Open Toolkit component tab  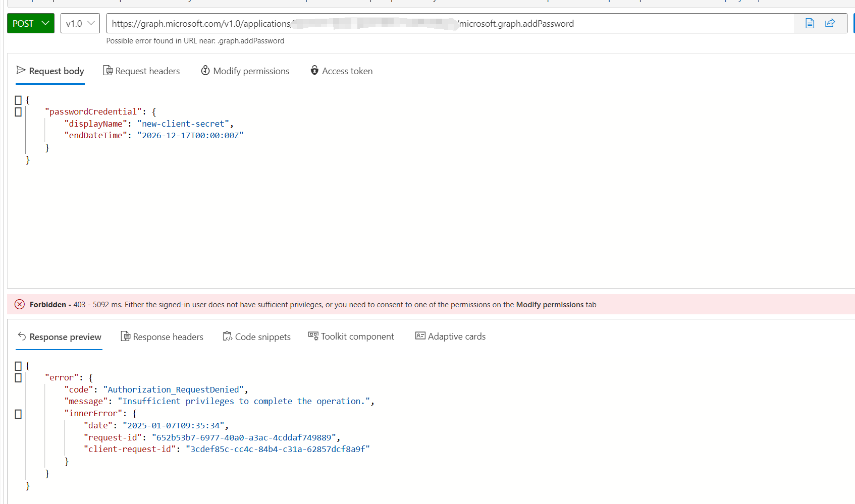click(351, 337)
